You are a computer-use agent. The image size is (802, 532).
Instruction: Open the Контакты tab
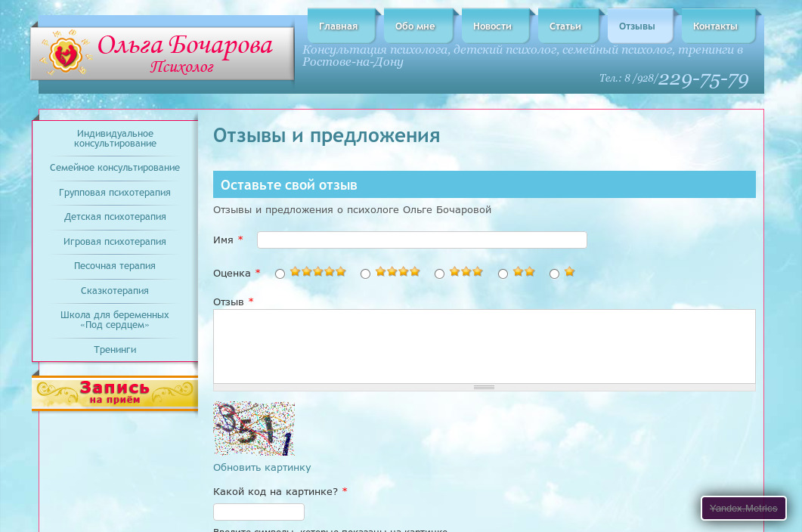click(715, 26)
